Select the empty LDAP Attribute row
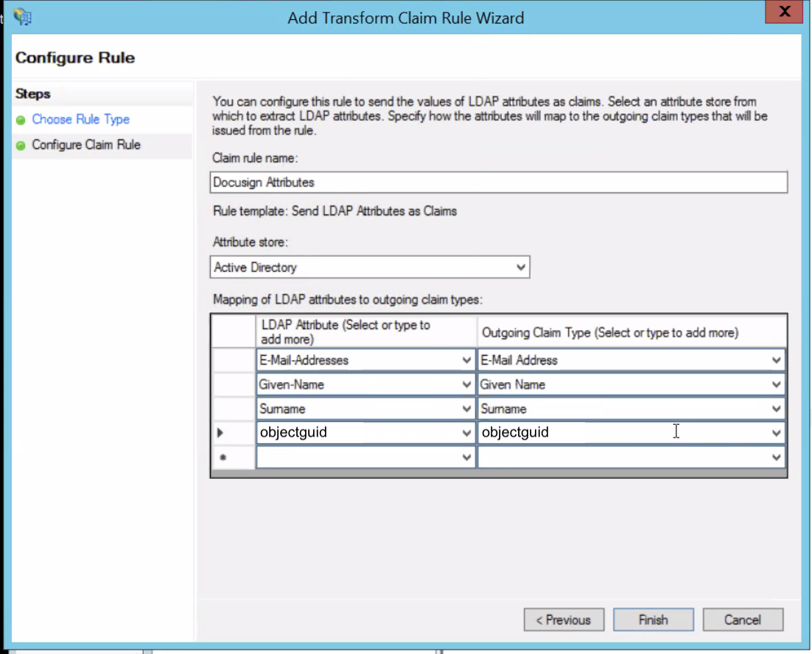Screen dimensions: 812x654 point(361,457)
